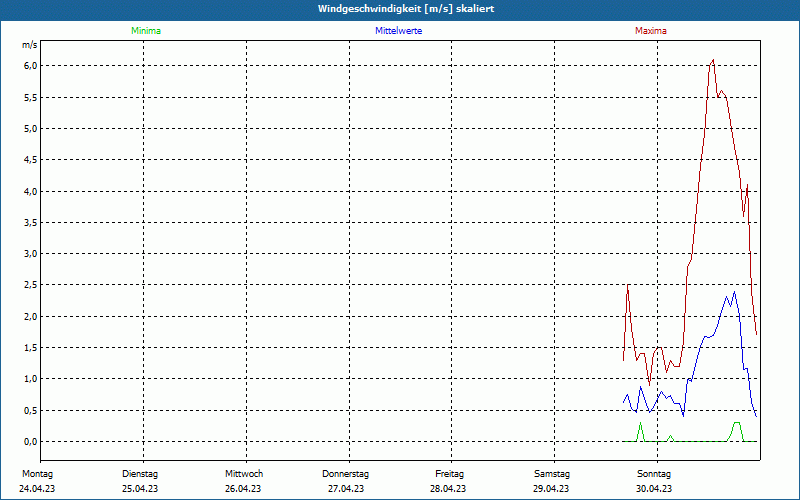Click the blue Mittelwerte legend label
The height and width of the screenshot is (500, 800).
click(398, 31)
